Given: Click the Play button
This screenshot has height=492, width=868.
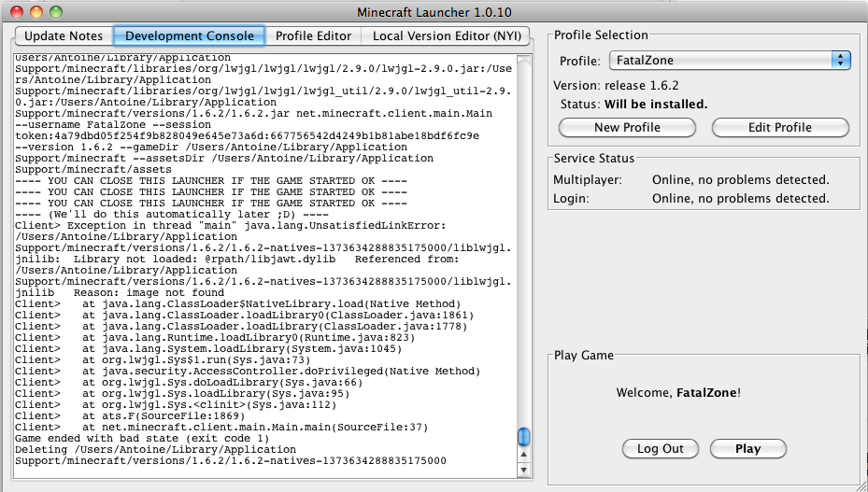Looking at the screenshot, I should pyautogui.click(x=747, y=449).
